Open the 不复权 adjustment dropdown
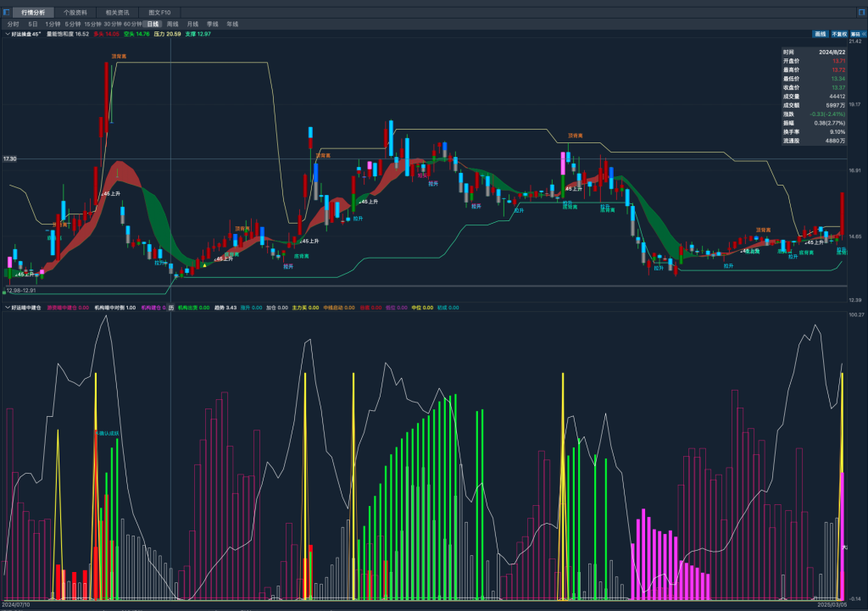This screenshot has height=611, width=868. coord(840,34)
